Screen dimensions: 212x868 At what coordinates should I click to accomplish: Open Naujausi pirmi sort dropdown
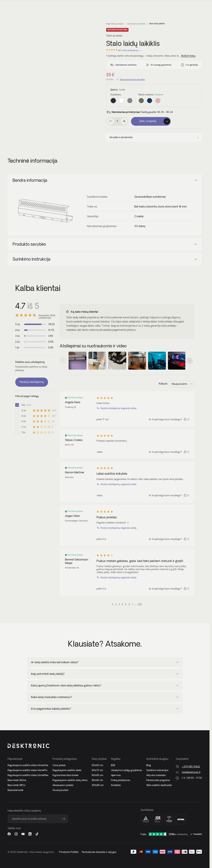(x=182, y=384)
